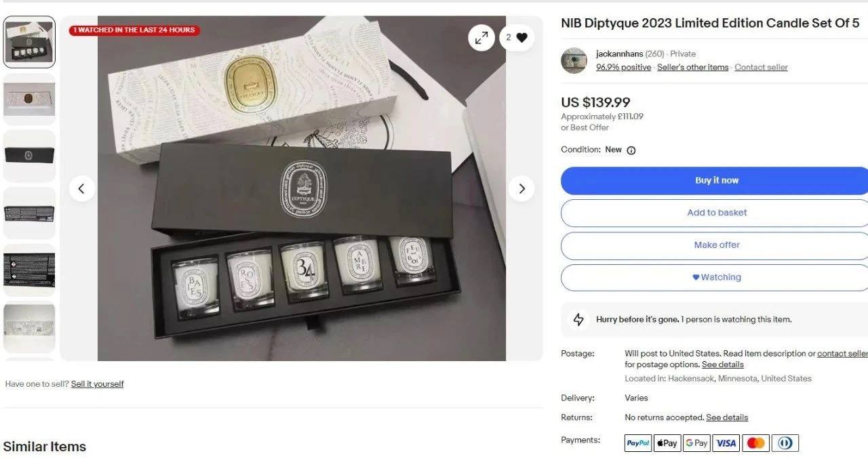The height and width of the screenshot is (458, 868).
Task: Click the Sell it yourself link
Action: tap(98, 384)
